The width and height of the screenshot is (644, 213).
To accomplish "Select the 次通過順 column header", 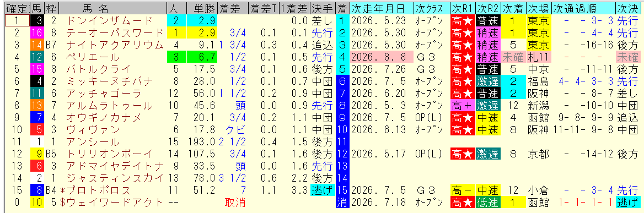I will [x=583, y=8].
